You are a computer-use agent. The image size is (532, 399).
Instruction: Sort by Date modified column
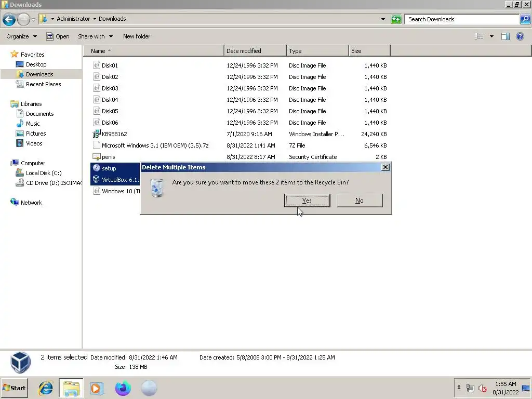(x=255, y=51)
